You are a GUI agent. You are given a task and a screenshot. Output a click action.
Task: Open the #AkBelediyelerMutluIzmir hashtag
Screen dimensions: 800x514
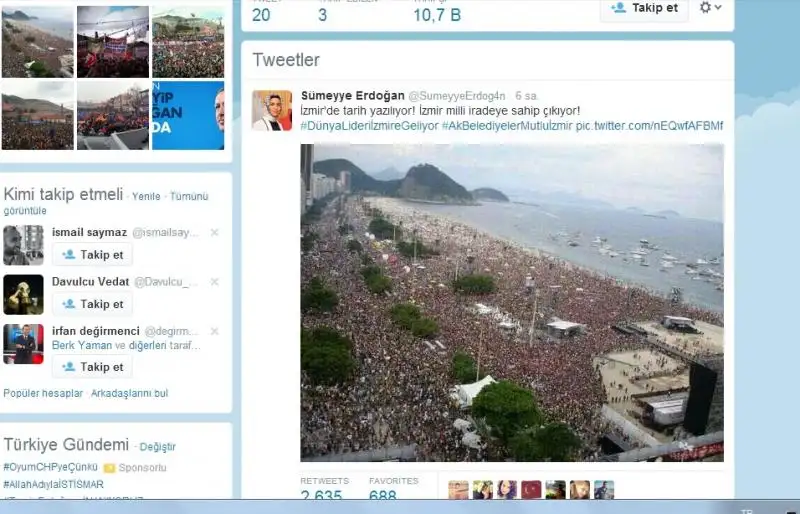[507, 126]
